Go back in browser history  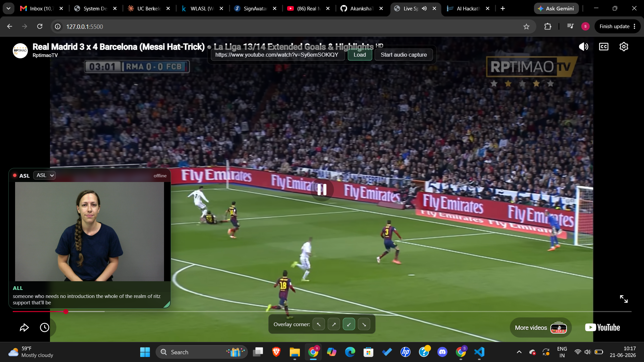pyautogui.click(x=9, y=26)
